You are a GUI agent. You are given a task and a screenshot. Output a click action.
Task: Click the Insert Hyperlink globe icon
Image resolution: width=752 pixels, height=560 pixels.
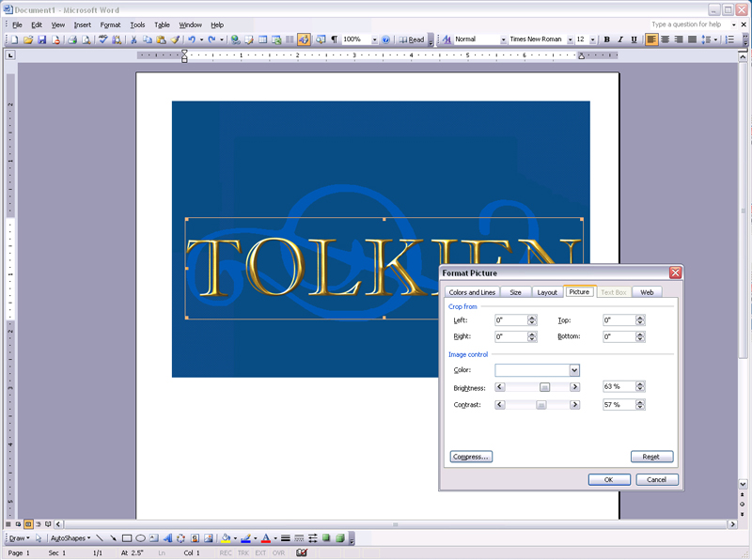[235, 39]
